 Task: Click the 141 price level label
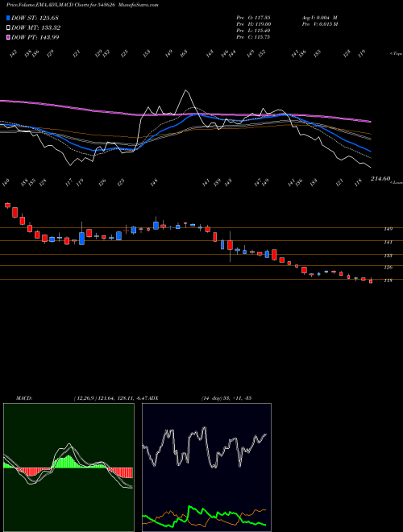coord(388,243)
